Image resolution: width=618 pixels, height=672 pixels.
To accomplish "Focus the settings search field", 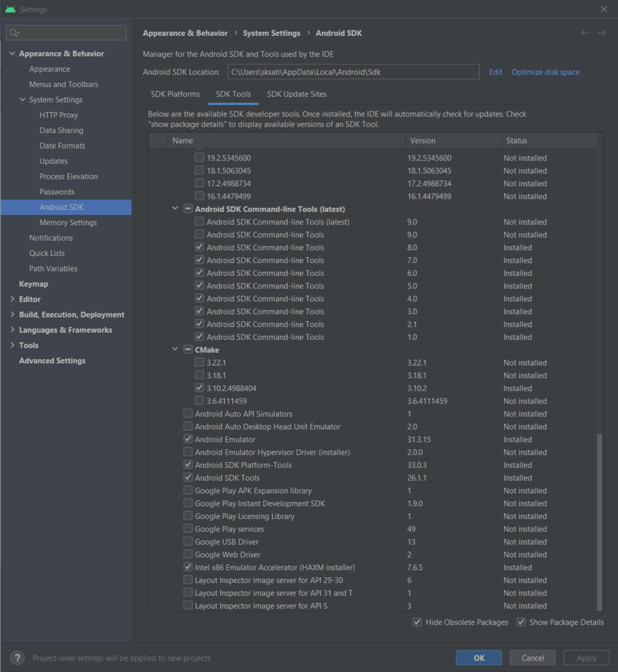I will click(x=67, y=33).
